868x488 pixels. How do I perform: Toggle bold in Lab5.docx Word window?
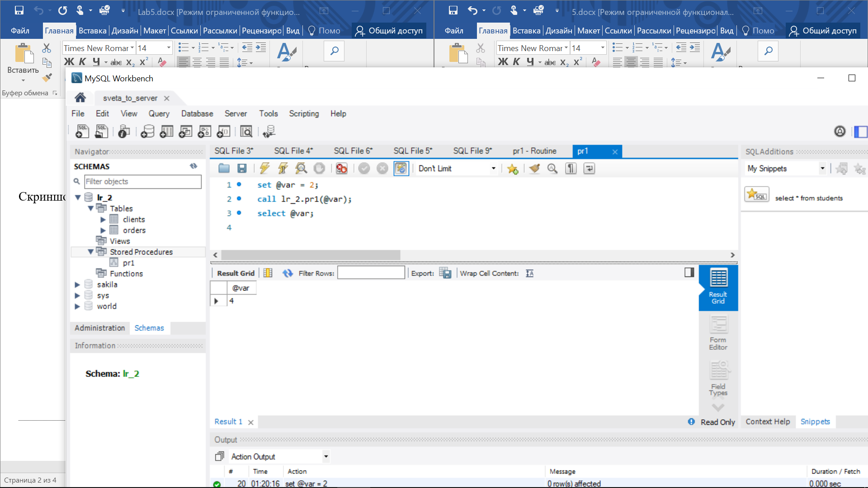point(69,62)
